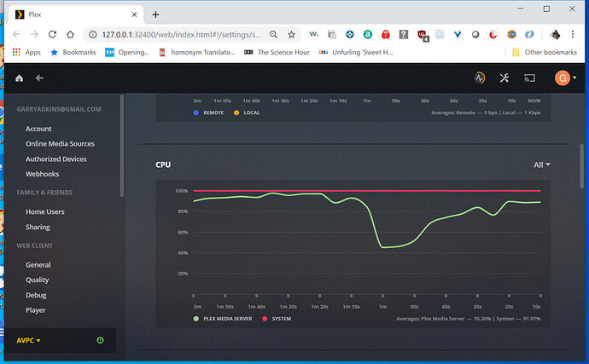Click the question mark extension icon

(404, 34)
